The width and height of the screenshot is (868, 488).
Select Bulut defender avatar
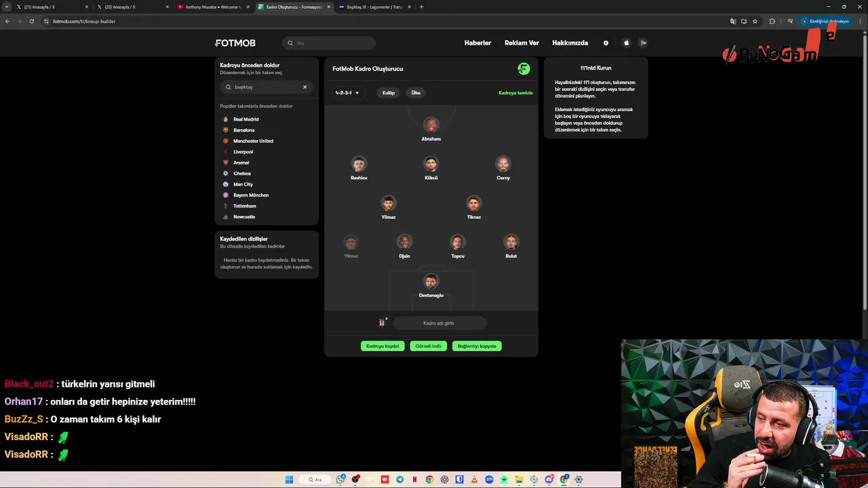pyautogui.click(x=511, y=242)
